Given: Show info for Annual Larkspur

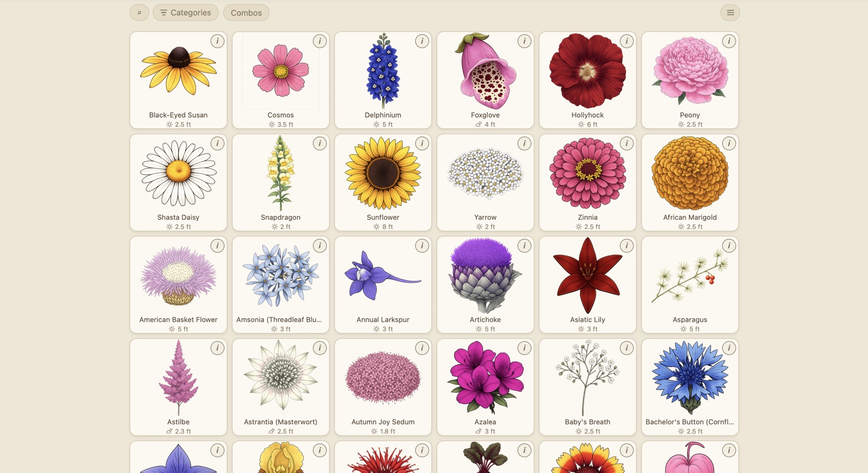Looking at the screenshot, I should pos(422,246).
